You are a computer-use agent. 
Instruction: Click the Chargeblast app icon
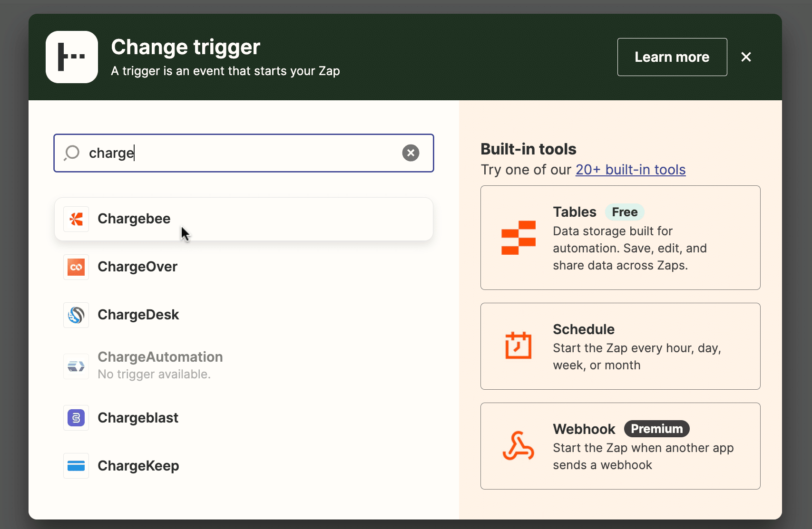coord(76,418)
